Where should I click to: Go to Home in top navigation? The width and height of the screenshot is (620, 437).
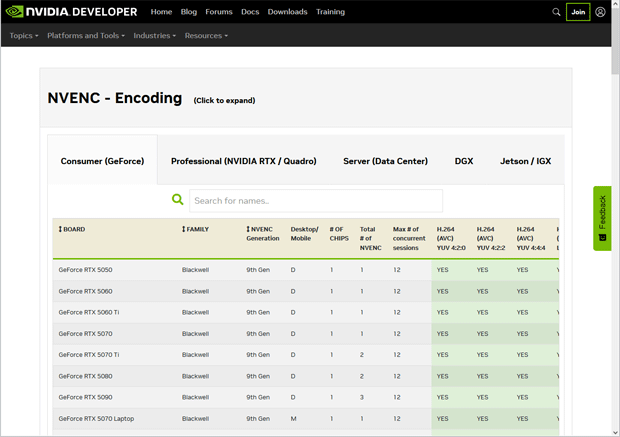point(161,12)
